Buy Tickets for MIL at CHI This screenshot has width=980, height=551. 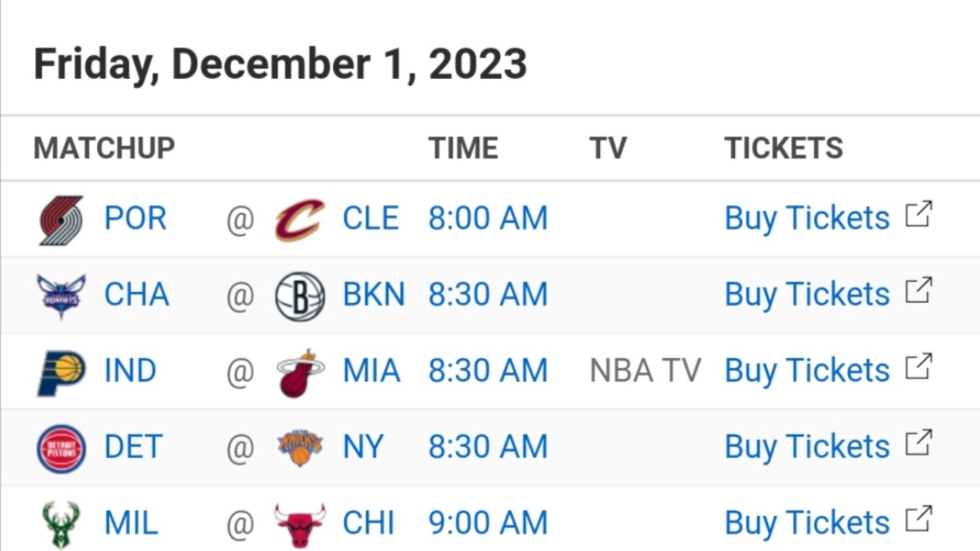click(807, 523)
